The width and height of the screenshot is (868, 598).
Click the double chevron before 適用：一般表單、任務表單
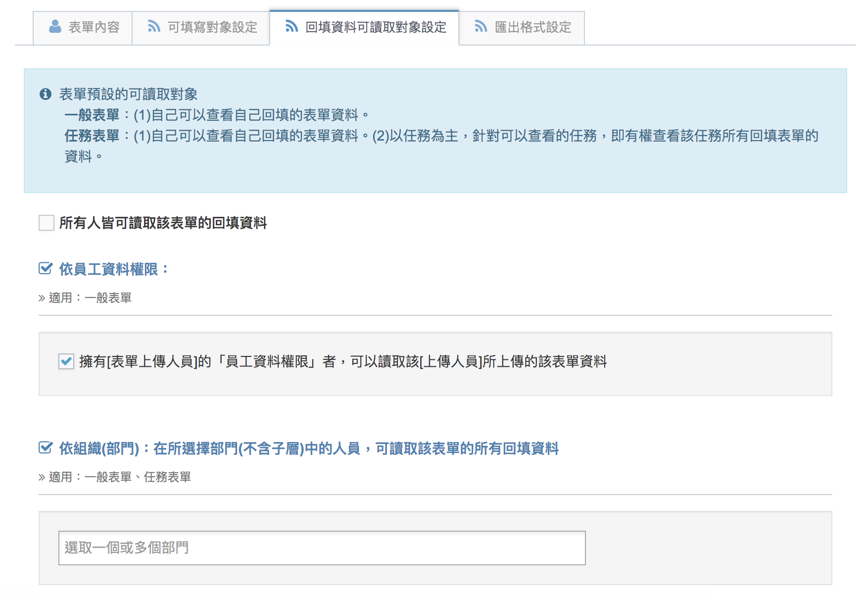tap(42, 477)
